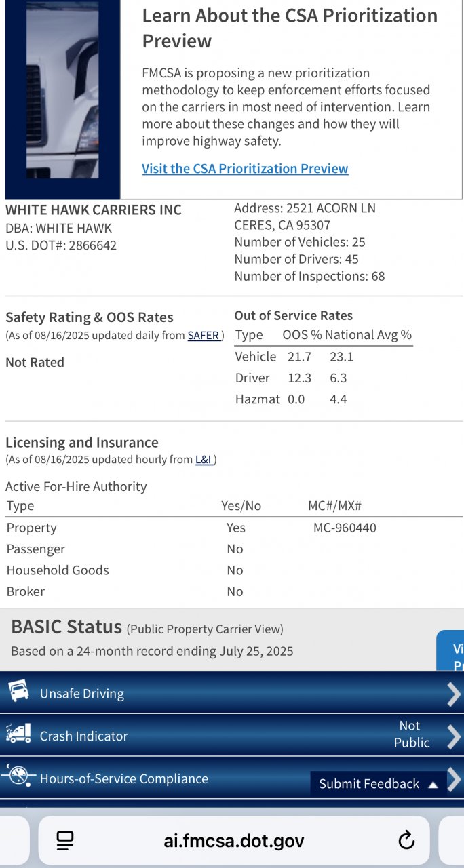Open the L&I link
This screenshot has width=464, height=868.
[x=204, y=460]
